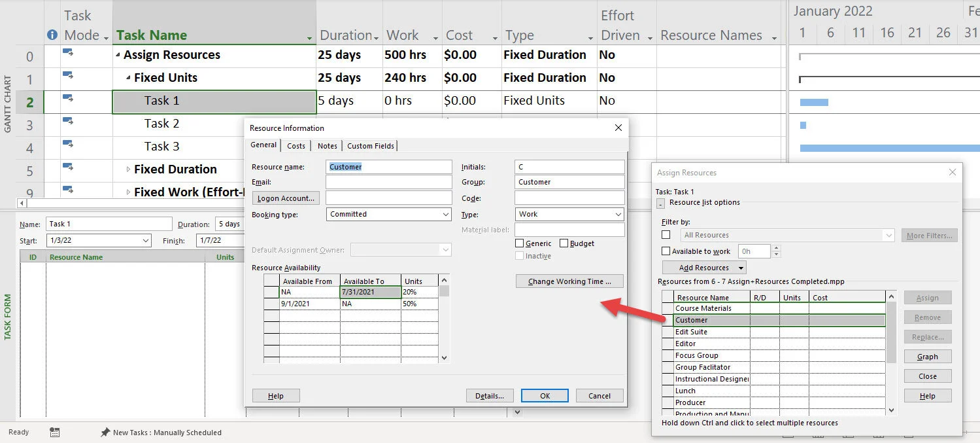Switch to the Custom Fields tab
Screen dimensions: 980x443
pyautogui.click(x=371, y=146)
